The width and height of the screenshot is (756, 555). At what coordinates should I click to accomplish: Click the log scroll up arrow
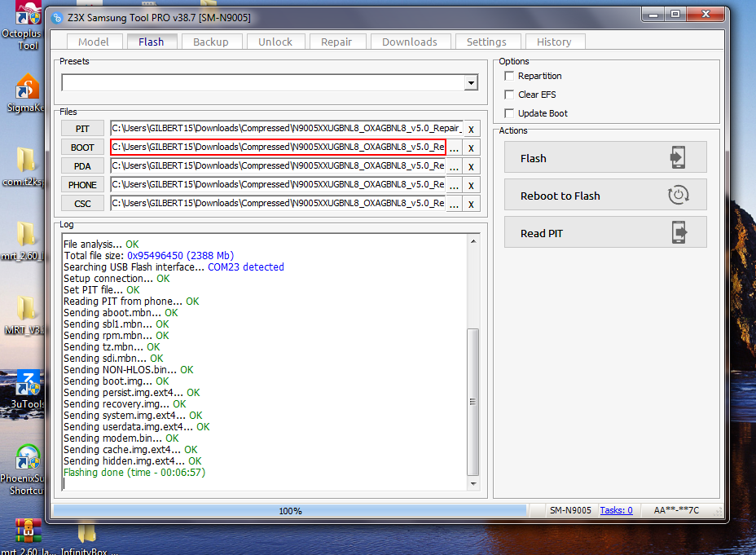473,240
